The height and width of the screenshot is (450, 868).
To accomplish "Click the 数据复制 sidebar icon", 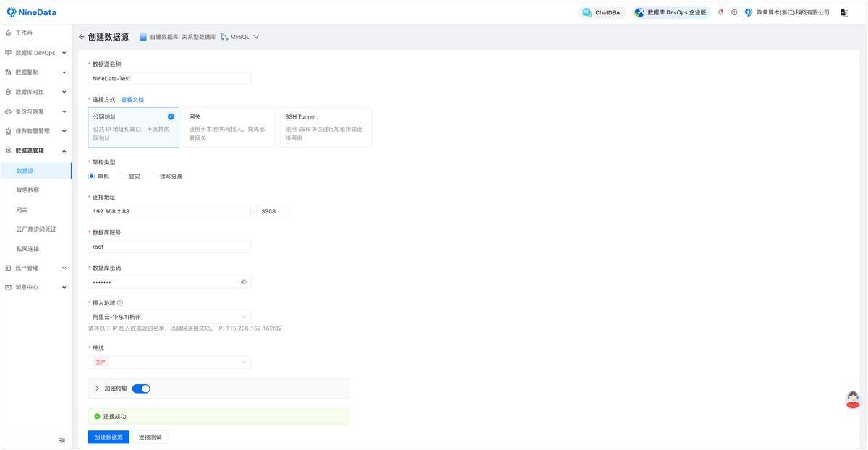I will [8, 72].
